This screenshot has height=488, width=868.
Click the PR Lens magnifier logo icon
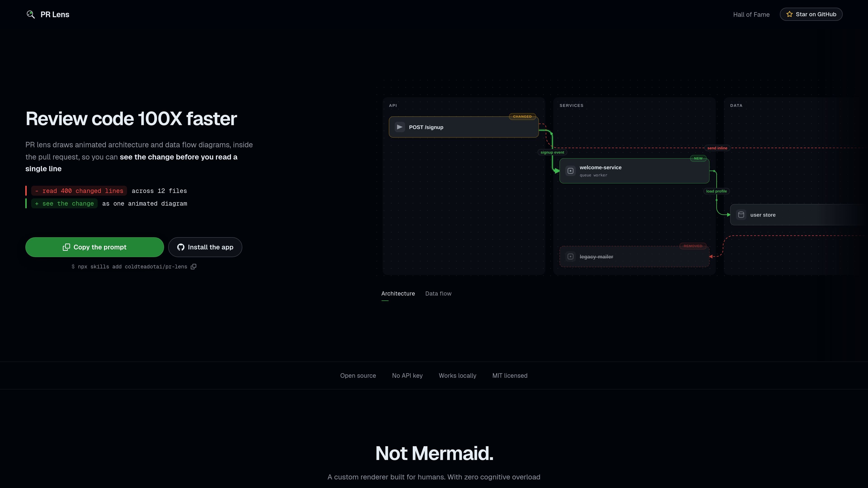pos(31,14)
